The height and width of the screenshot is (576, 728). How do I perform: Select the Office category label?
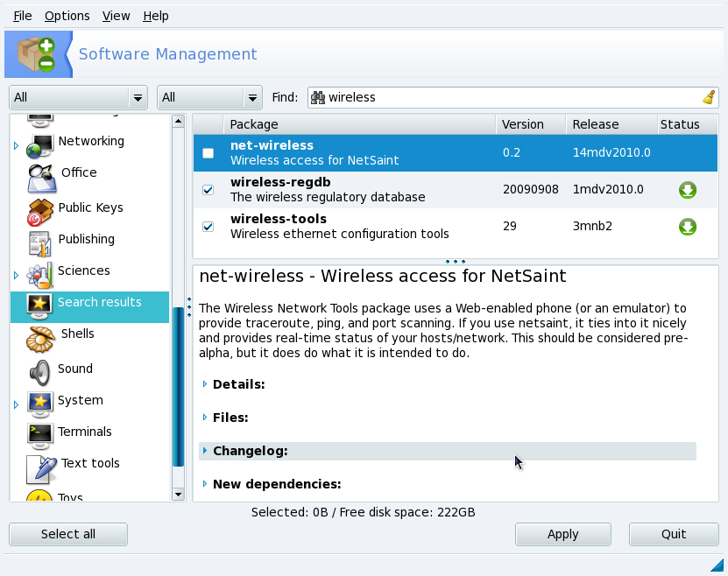(79, 172)
